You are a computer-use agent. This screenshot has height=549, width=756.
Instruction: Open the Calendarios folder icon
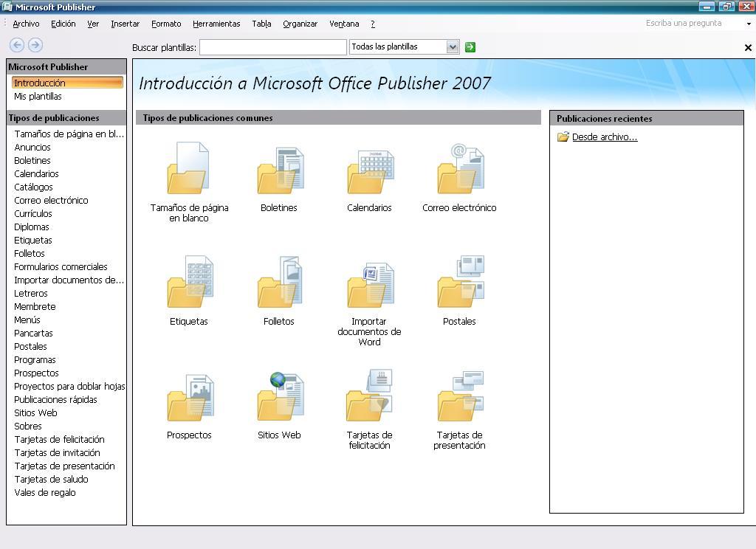371,171
